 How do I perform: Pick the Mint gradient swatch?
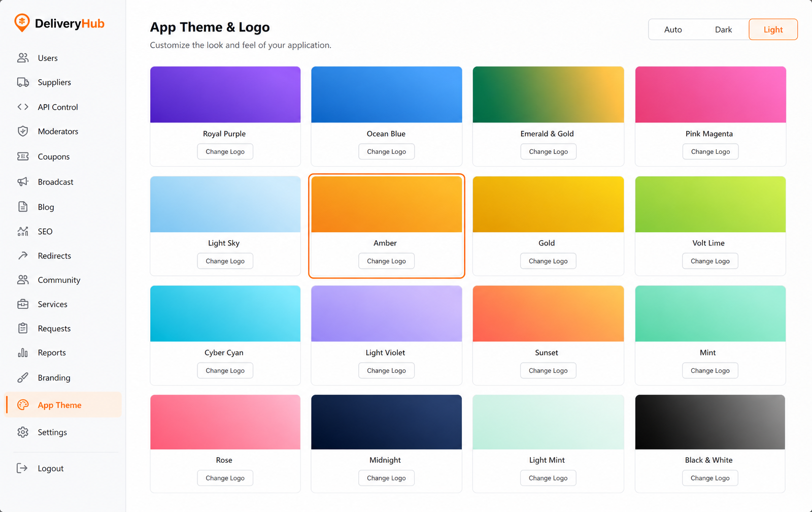pos(710,313)
